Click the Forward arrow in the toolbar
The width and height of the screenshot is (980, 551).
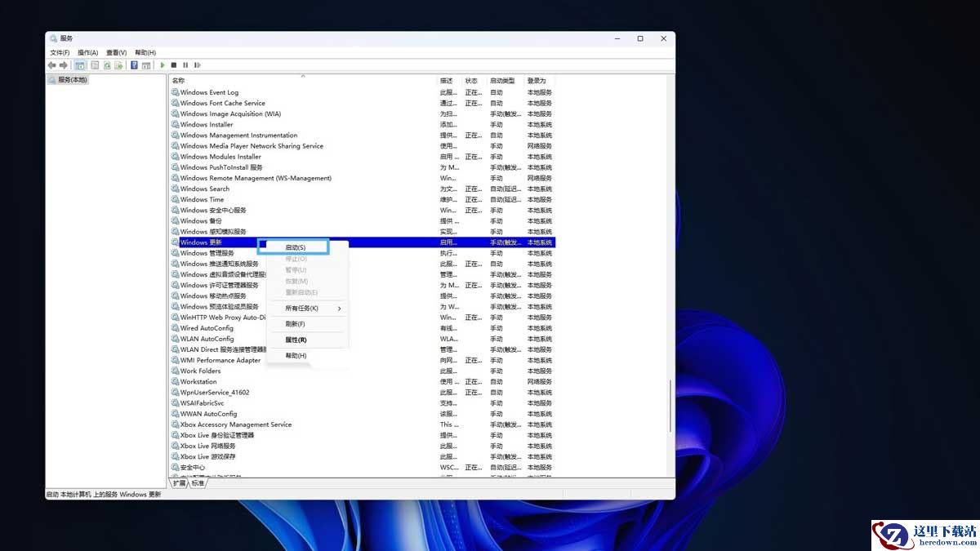coord(63,65)
